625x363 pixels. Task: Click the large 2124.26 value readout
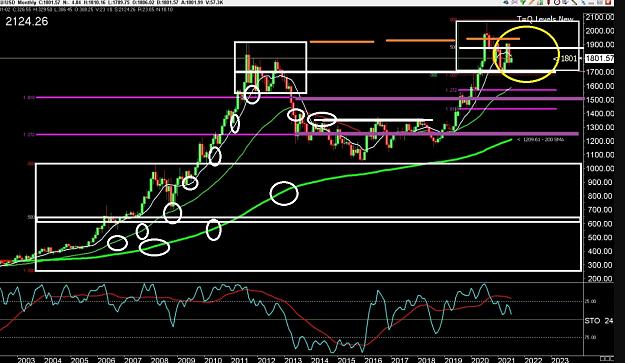[27, 21]
